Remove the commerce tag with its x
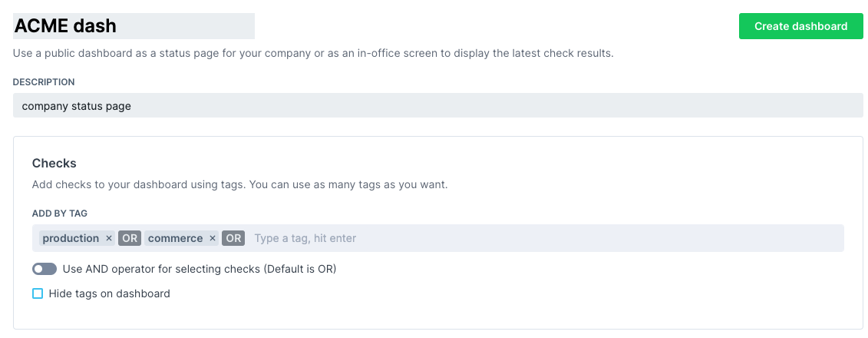The height and width of the screenshot is (338, 868). tap(213, 238)
